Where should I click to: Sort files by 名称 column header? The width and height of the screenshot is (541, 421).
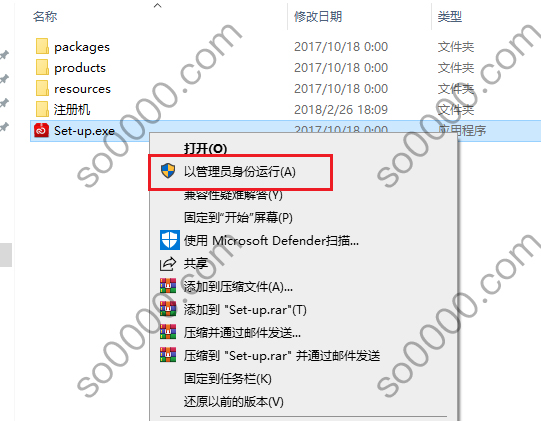pos(45,16)
